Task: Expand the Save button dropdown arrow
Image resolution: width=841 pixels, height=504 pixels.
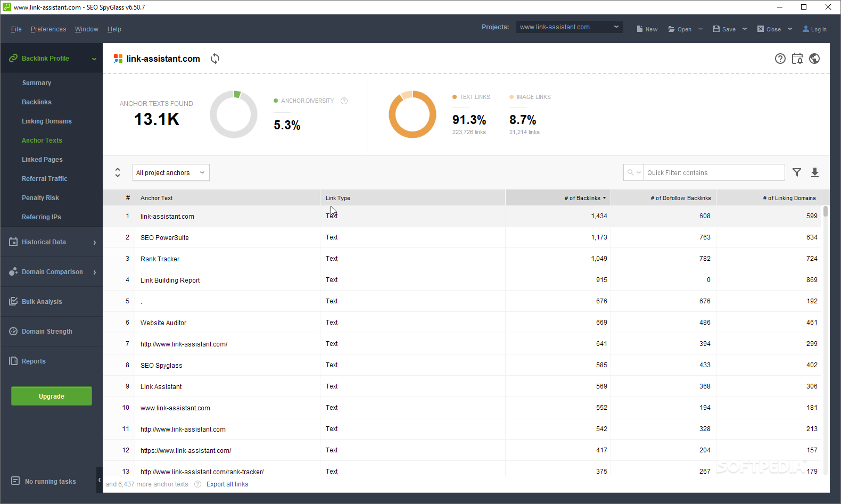Action: pyautogui.click(x=745, y=29)
